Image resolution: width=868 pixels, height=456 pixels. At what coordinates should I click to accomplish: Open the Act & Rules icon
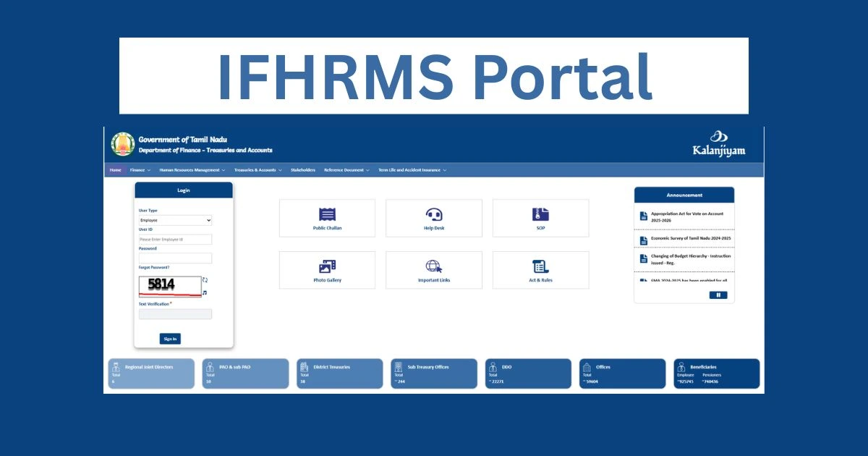(x=540, y=266)
